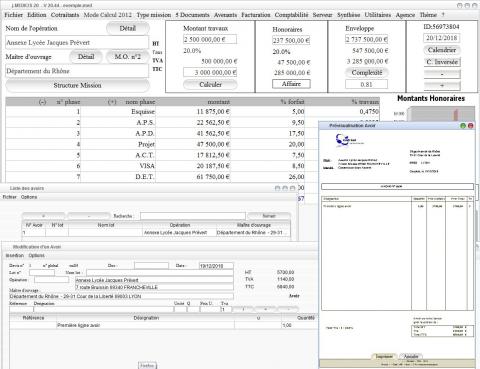This screenshot has height=369, width=480.
Task: Close the Prévisualisation Avoir window with red button
Action: [x=470, y=126]
